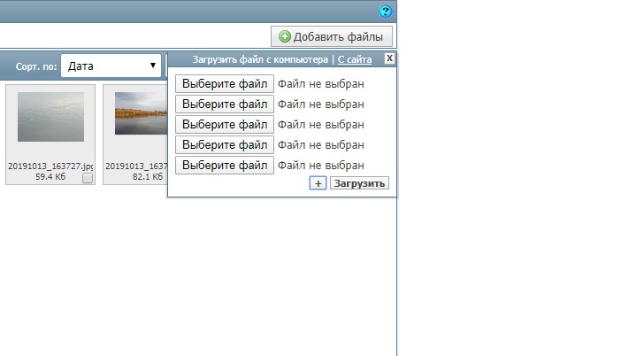Viewport: 644px width, 356px height.
Task: Open the grey water image thumbnail
Action: click(x=50, y=117)
